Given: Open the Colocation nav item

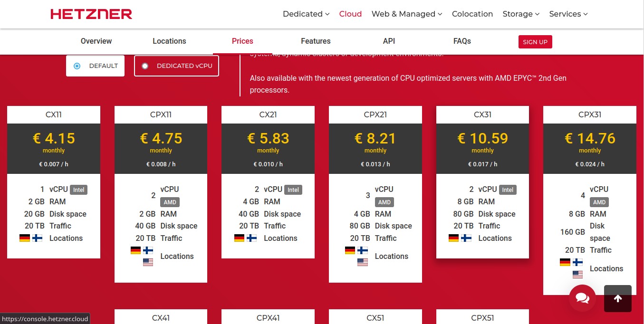Looking at the screenshot, I should point(472,14).
